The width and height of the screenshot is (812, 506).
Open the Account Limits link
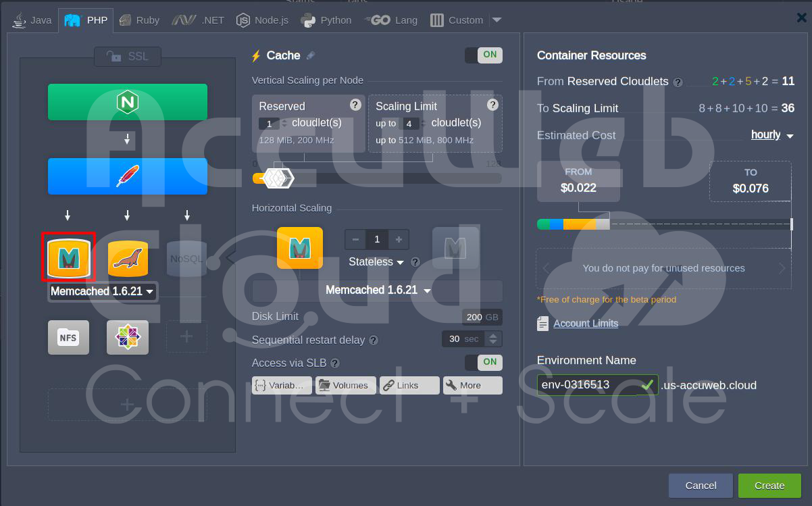(585, 324)
